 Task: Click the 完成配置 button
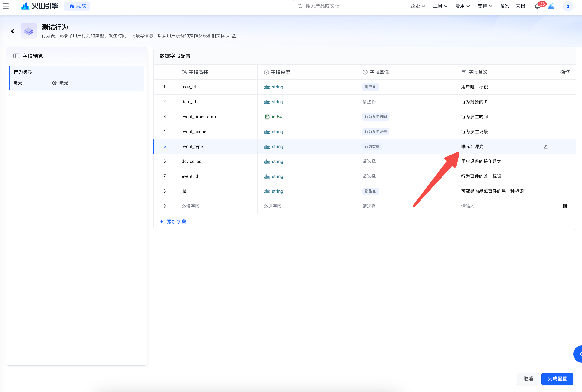point(557,378)
